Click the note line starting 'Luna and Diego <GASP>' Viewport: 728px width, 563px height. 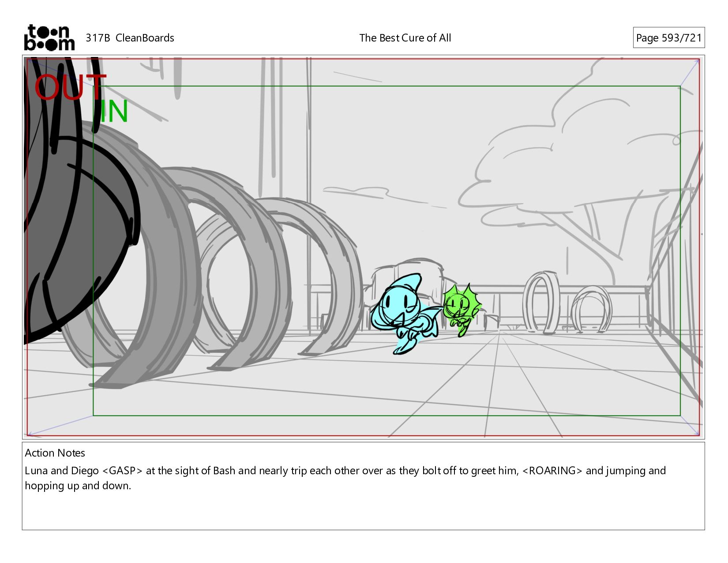(x=345, y=471)
